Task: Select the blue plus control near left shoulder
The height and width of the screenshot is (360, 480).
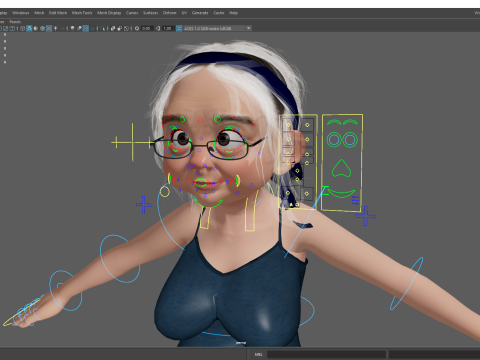Action: tap(144, 205)
